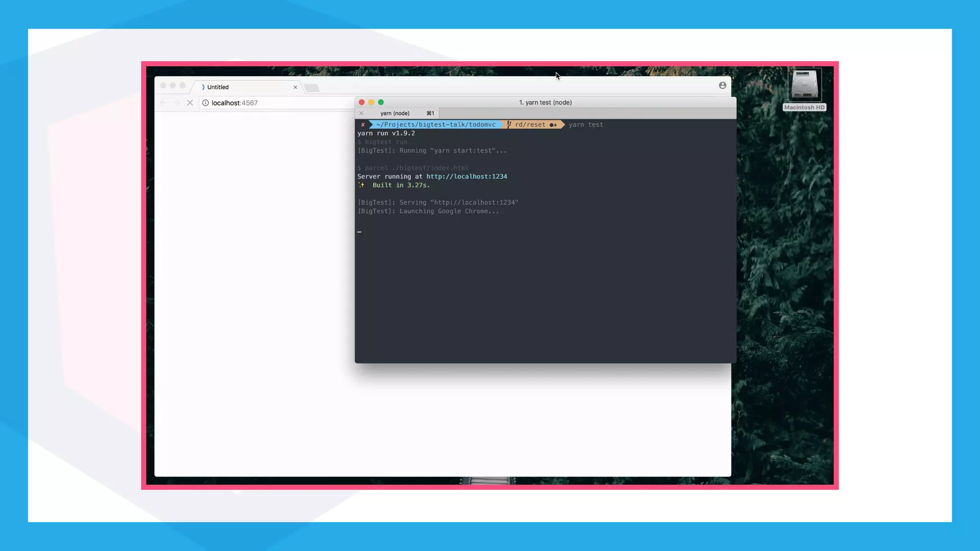Click the 'yarn test' command text
This screenshot has height=551, width=980.
tap(586, 125)
